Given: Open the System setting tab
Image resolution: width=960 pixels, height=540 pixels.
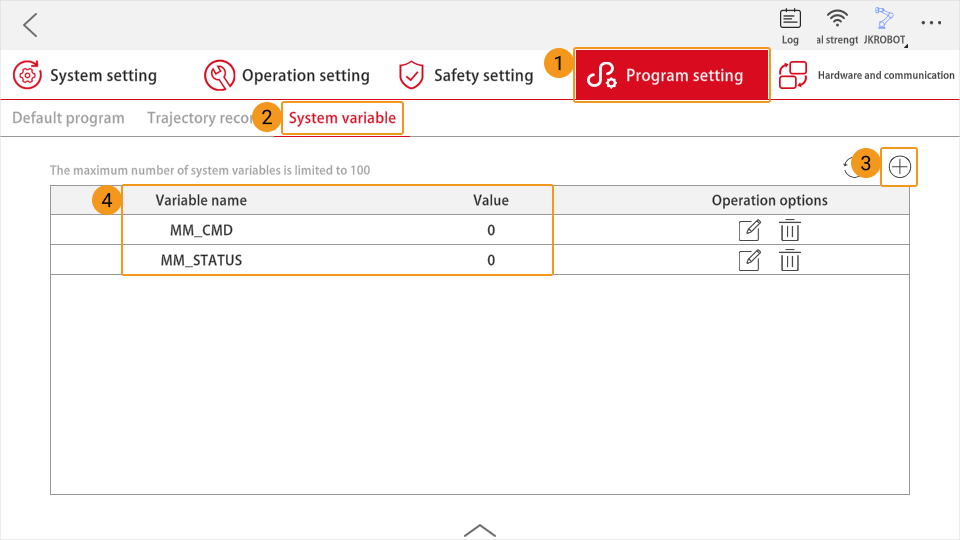Looking at the screenshot, I should [x=86, y=75].
